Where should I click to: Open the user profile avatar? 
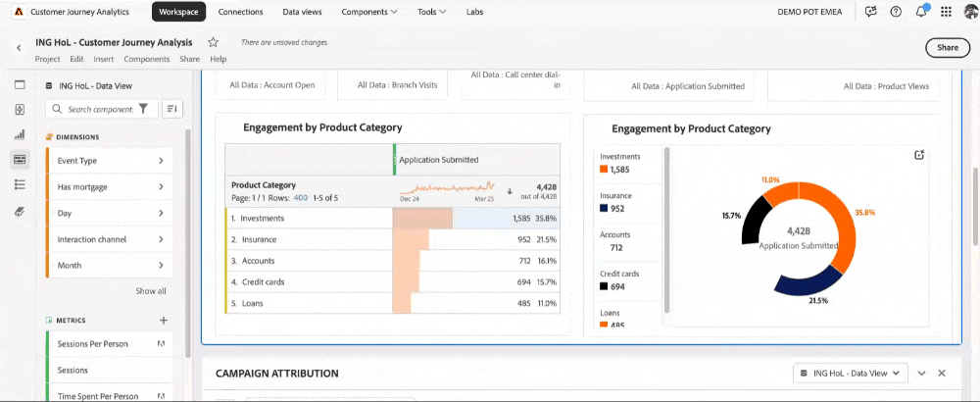pyautogui.click(x=971, y=12)
